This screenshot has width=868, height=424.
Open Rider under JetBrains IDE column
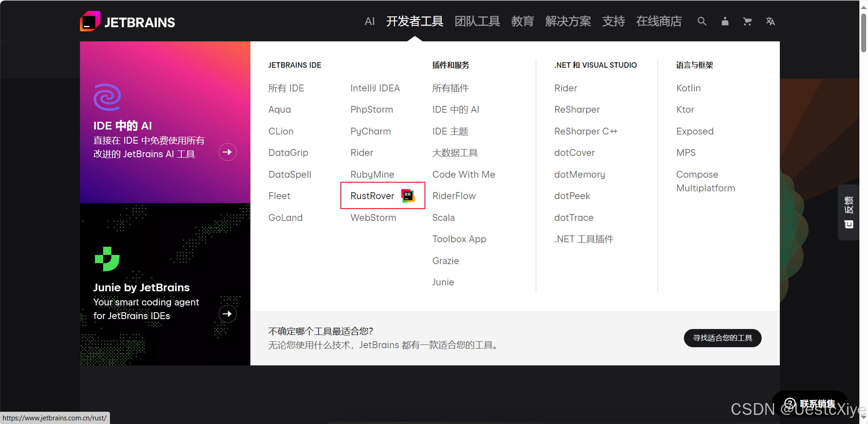click(362, 153)
